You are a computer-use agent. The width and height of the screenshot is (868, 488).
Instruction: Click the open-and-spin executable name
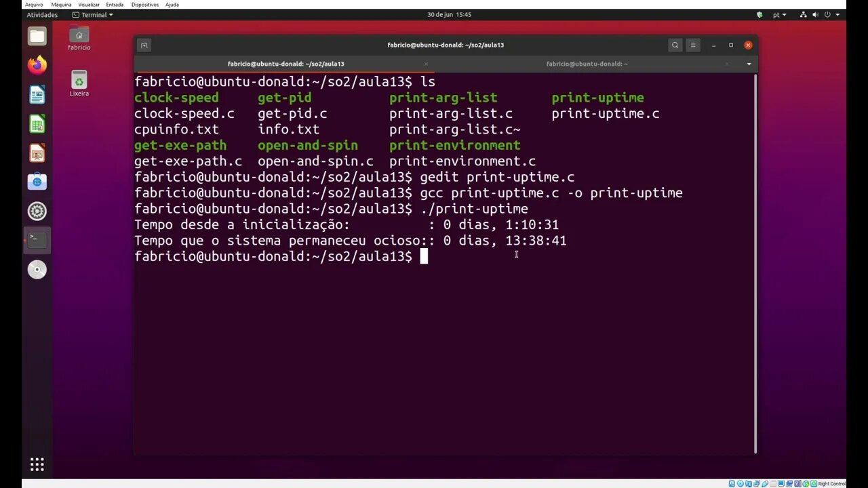[308, 145]
